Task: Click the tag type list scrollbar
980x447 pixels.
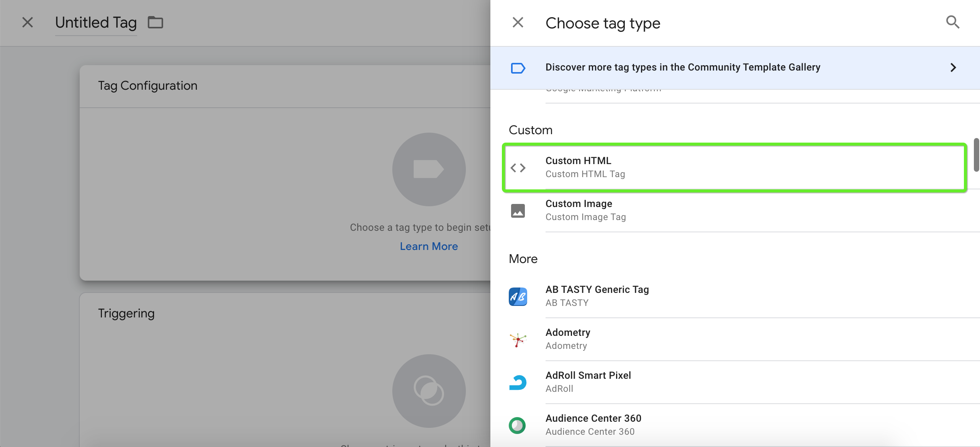Action: point(977,155)
